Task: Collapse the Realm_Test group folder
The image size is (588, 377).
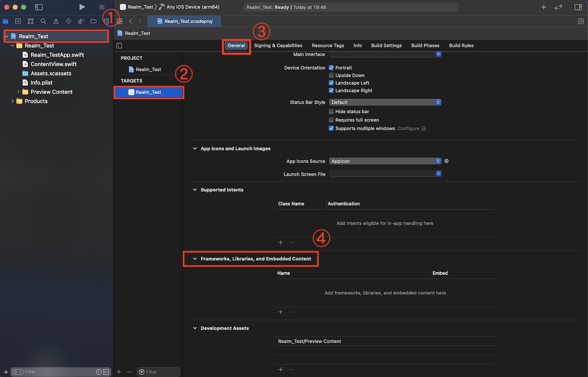Action: pos(13,46)
